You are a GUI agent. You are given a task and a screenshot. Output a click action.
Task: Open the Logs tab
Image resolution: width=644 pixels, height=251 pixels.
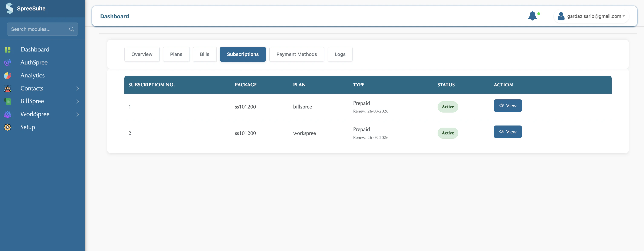pyautogui.click(x=340, y=54)
